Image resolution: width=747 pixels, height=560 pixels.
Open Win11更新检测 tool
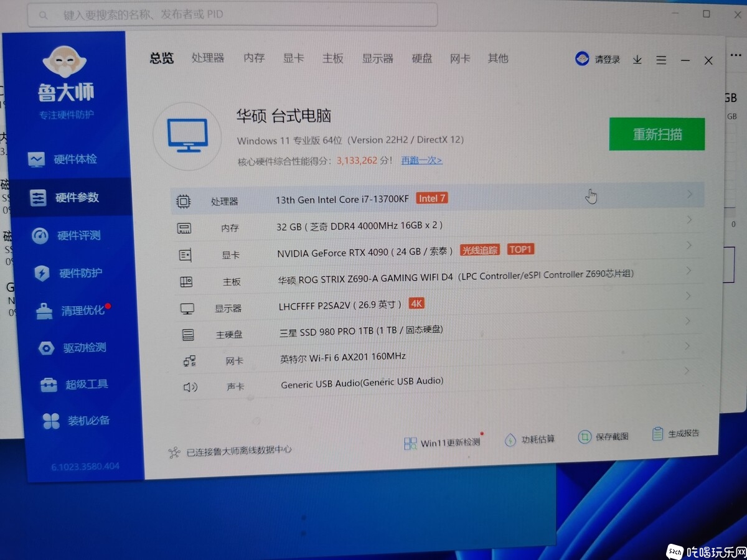[x=443, y=442]
